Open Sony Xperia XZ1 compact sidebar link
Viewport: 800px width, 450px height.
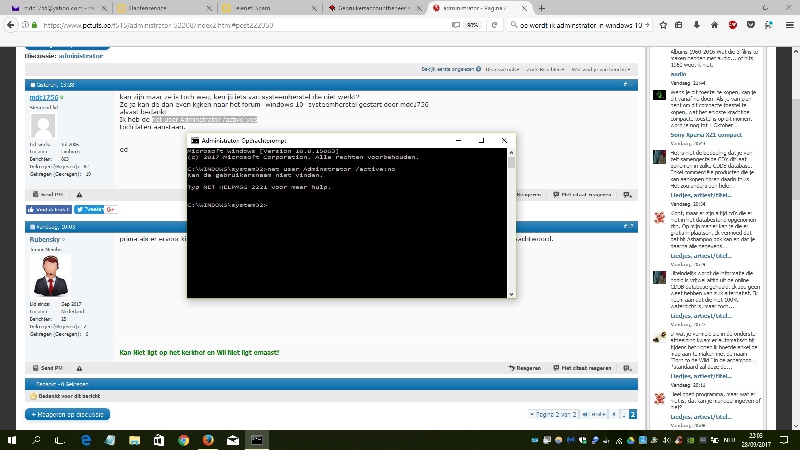pyautogui.click(x=706, y=135)
